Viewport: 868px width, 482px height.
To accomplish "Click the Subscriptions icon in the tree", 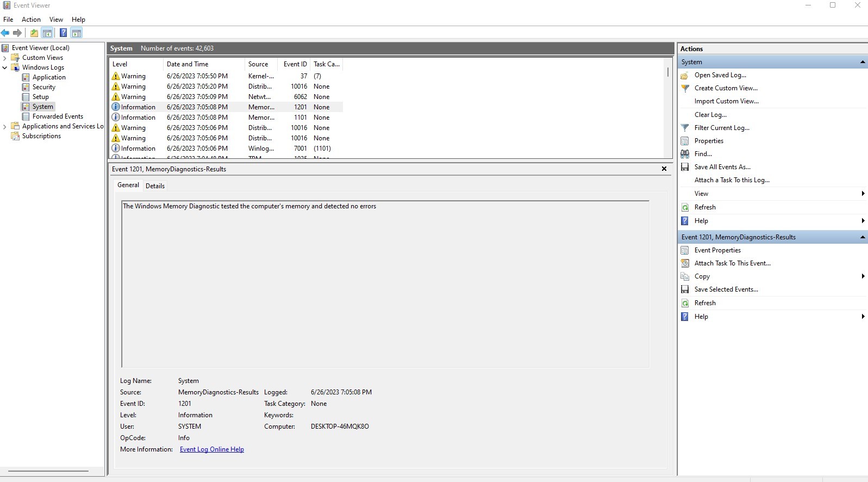I will pos(15,136).
